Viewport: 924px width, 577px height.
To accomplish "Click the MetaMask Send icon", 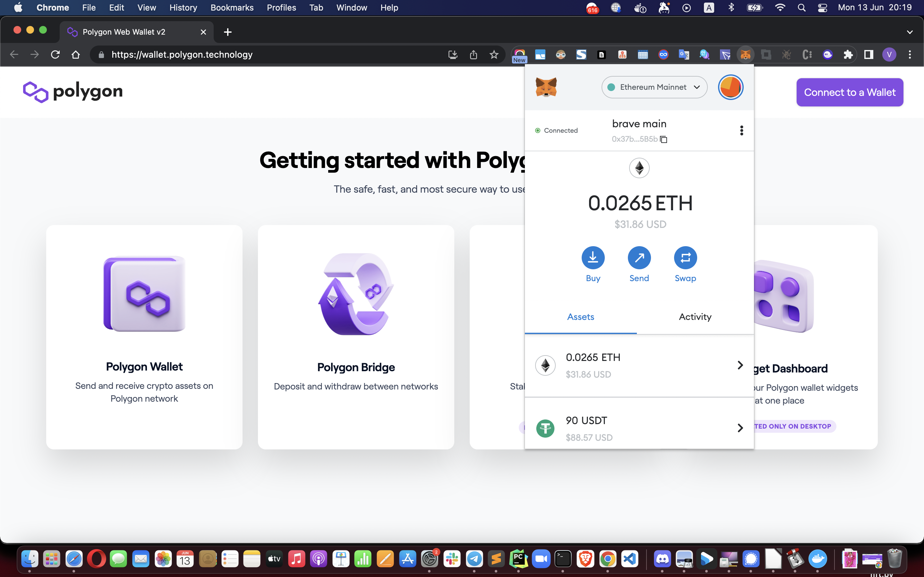I will 639,258.
